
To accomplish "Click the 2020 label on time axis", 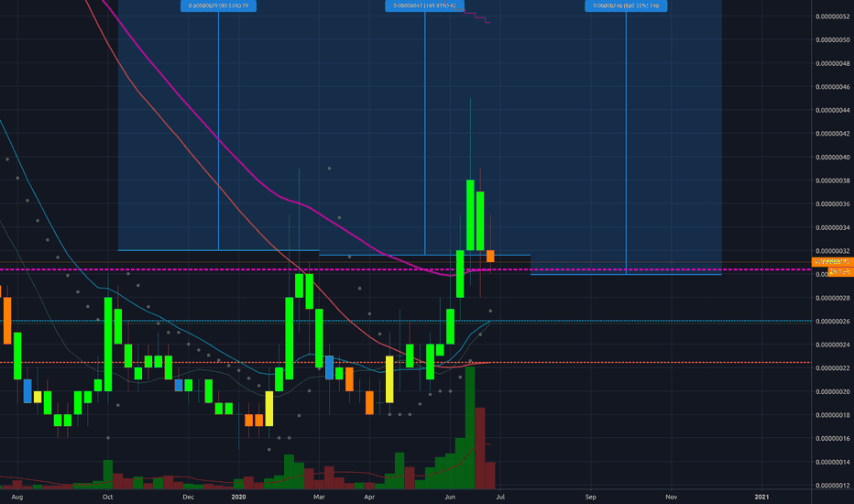I will [x=238, y=497].
